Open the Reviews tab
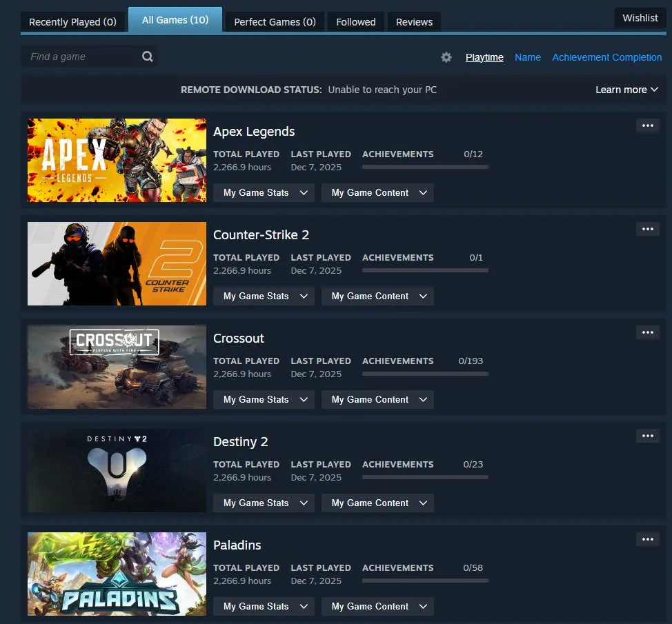The width and height of the screenshot is (672, 624). tap(414, 22)
